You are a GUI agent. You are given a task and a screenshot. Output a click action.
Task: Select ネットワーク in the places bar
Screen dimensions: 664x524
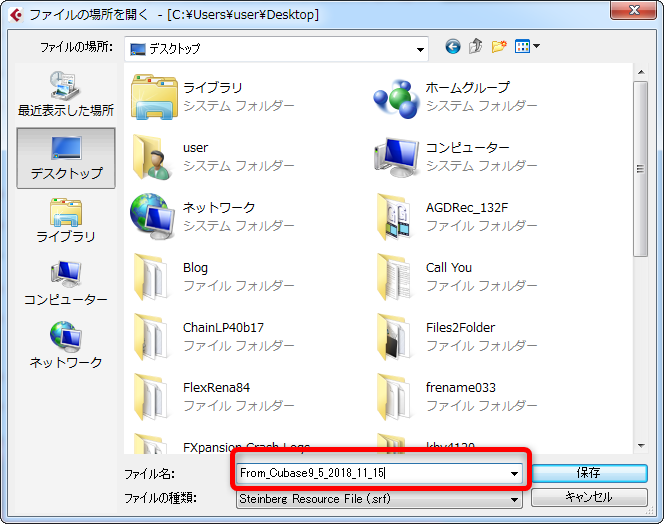tap(66, 345)
